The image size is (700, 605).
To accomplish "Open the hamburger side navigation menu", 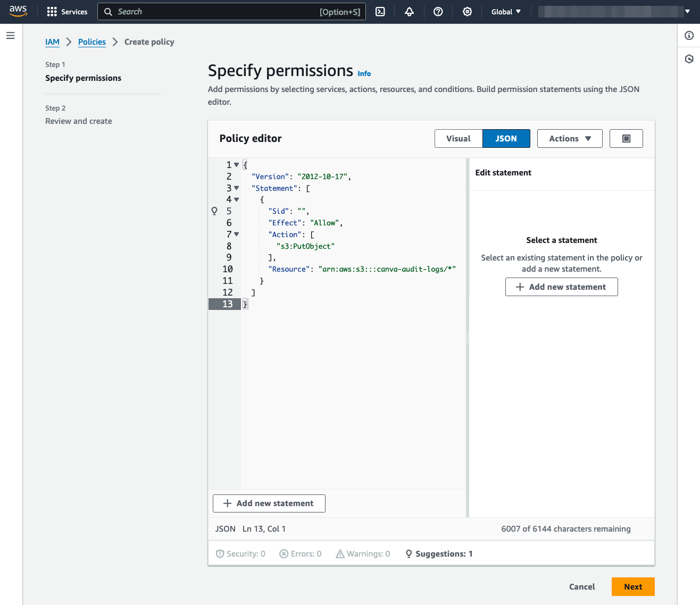I will (x=10, y=36).
